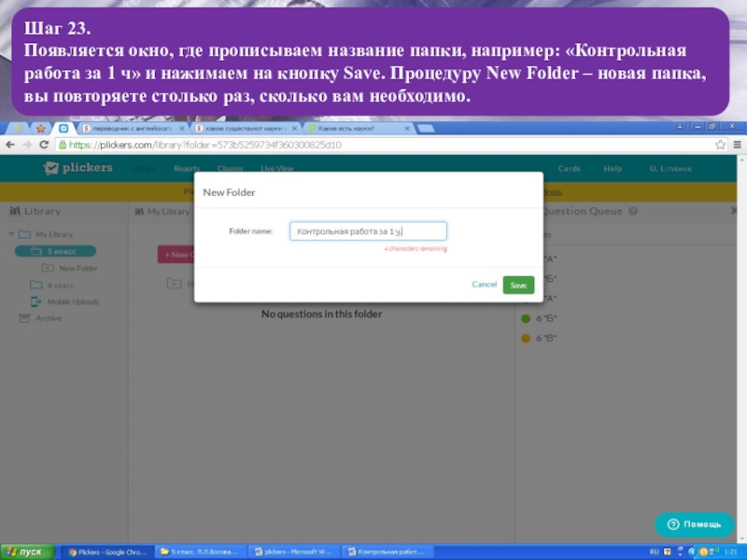Click the 6 класс folder icon
Image resolution: width=747 pixels, height=560 pixels.
(36, 285)
